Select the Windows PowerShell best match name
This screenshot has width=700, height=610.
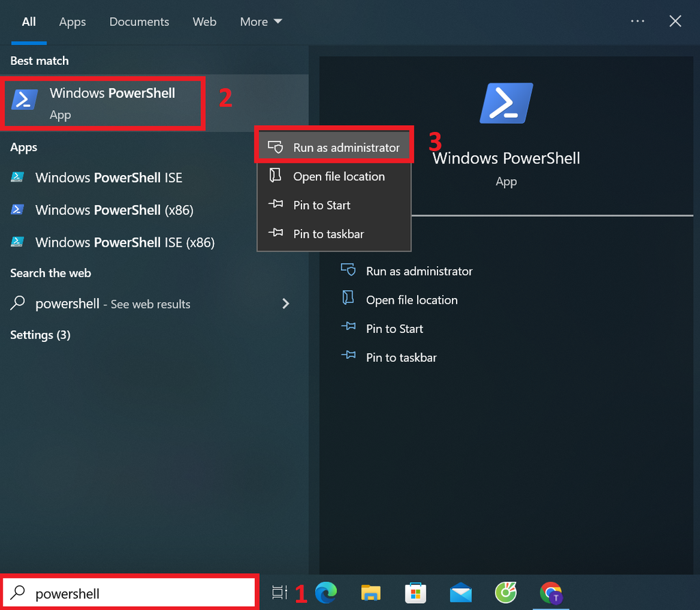(x=112, y=93)
